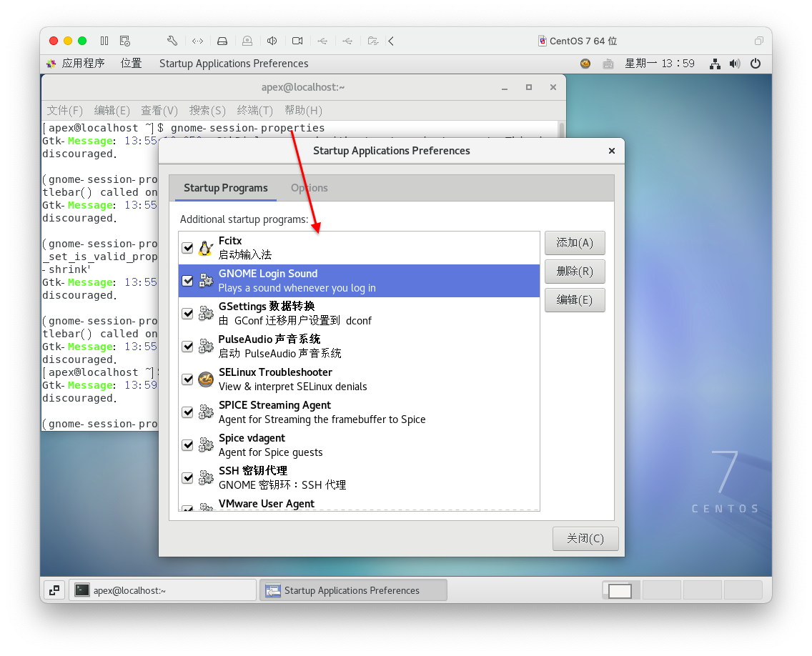Click the VM resize arrows icon
This screenshot has height=656, width=812.
coord(197,41)
